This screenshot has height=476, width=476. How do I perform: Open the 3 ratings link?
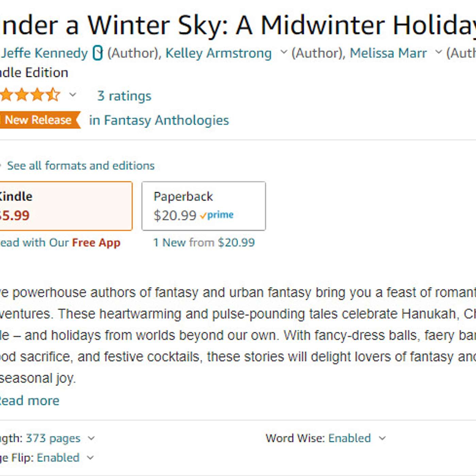[x=124, y=96]
